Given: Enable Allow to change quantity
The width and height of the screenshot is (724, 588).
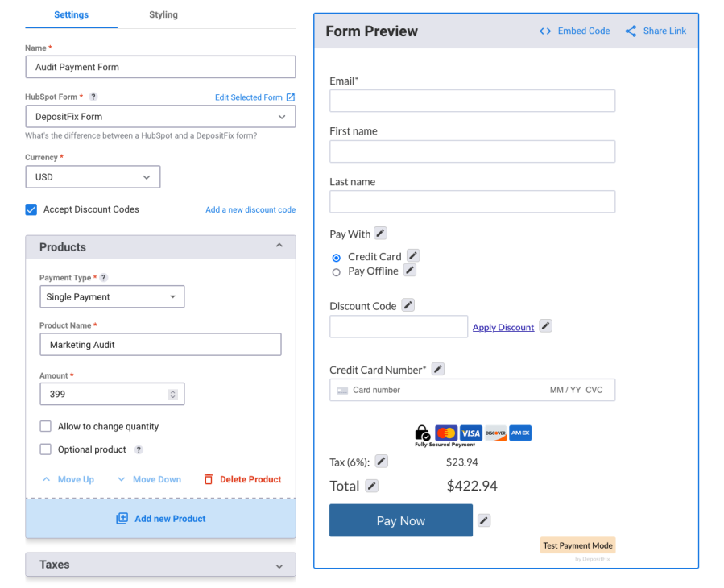Looking at the screenshot, I should pos(46,426).
